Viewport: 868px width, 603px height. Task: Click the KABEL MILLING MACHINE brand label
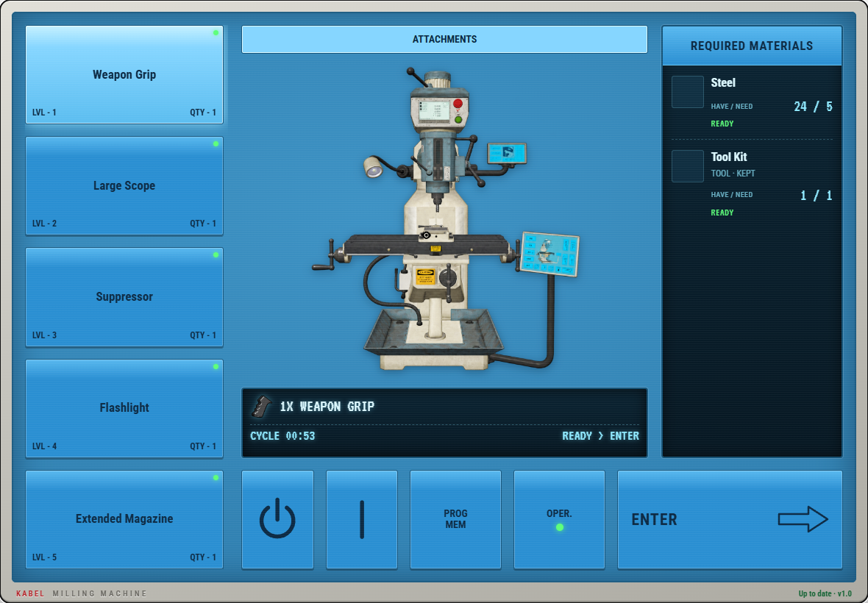click(82, 593)
